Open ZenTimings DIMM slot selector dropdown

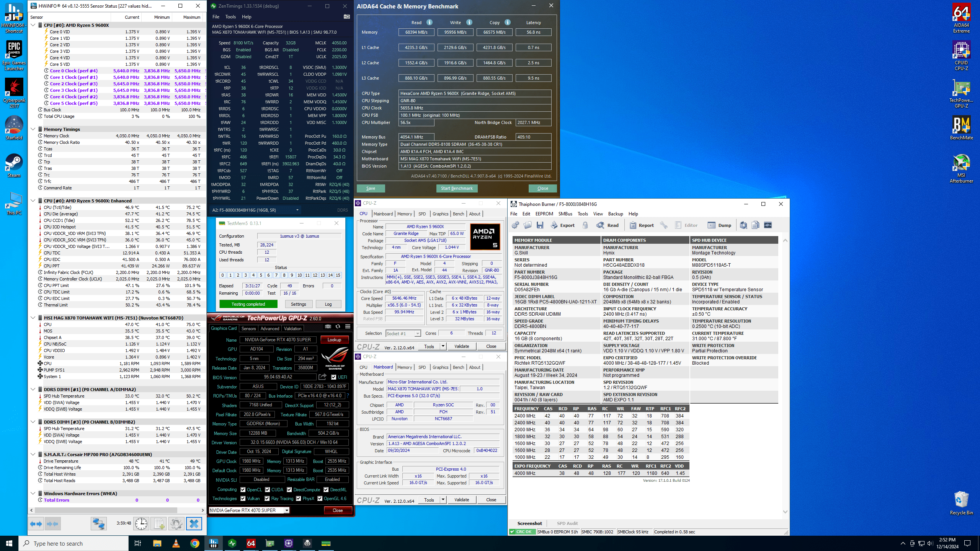[x=297, y=210]
